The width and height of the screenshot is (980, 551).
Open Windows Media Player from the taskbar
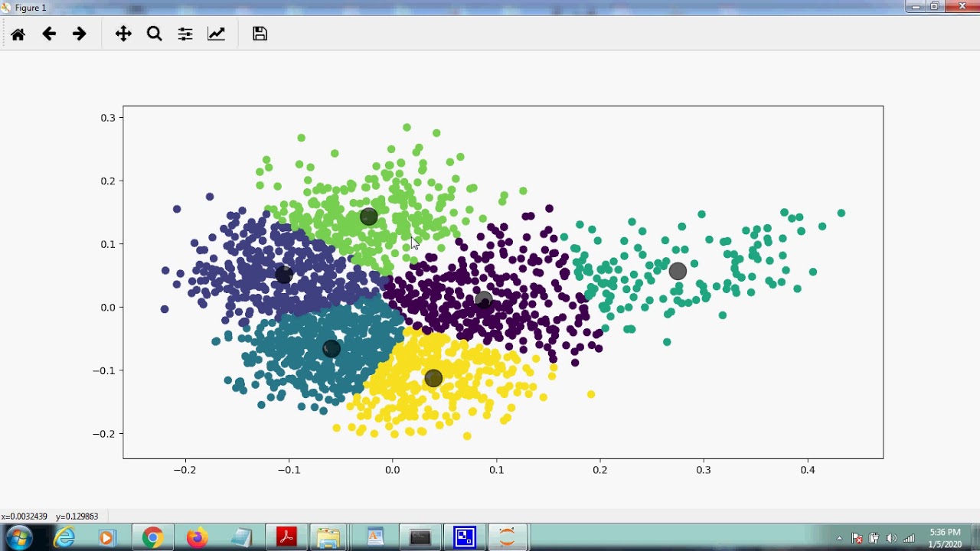point(106,538)
